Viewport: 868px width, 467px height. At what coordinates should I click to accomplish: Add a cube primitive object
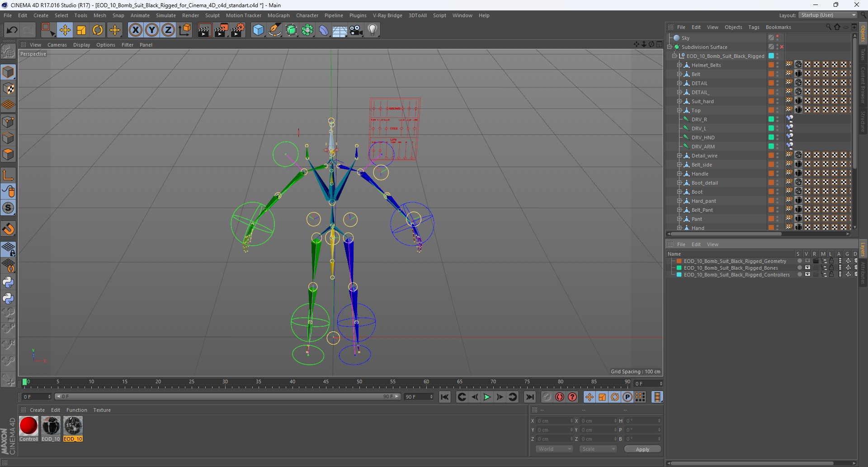[258, 30]
